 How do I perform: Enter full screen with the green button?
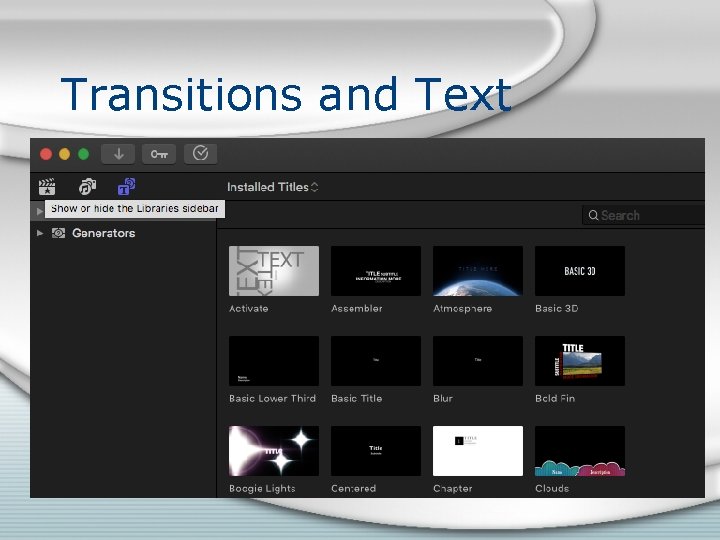coord(84,154)
